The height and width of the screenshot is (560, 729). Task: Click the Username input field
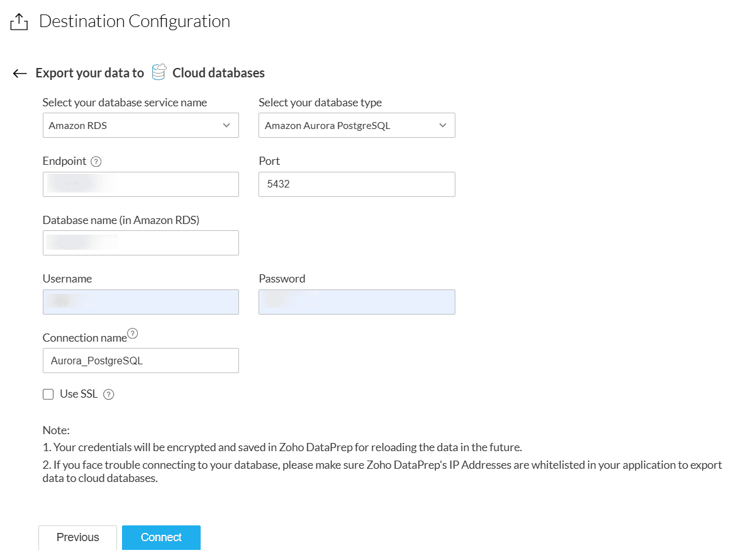(140, 302)
